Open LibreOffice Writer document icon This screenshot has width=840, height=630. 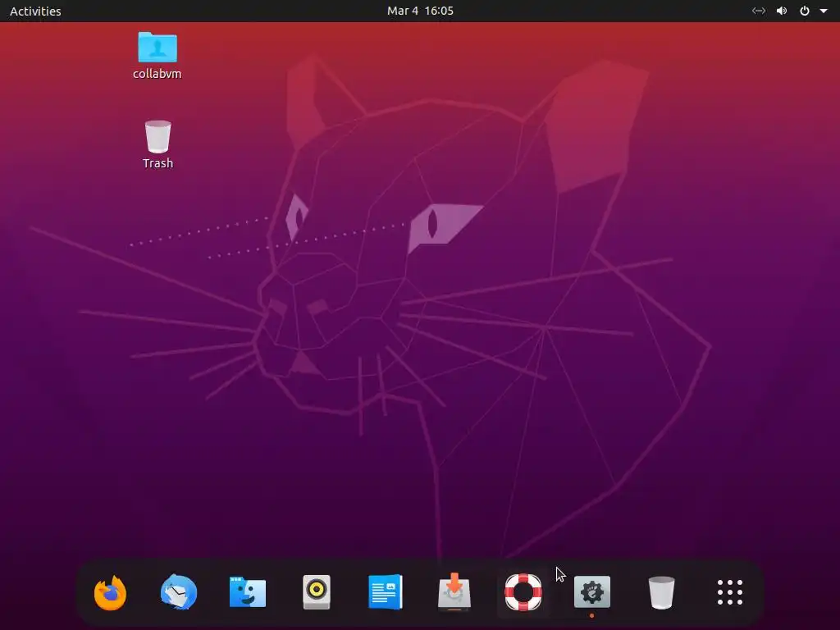[386, 592]
